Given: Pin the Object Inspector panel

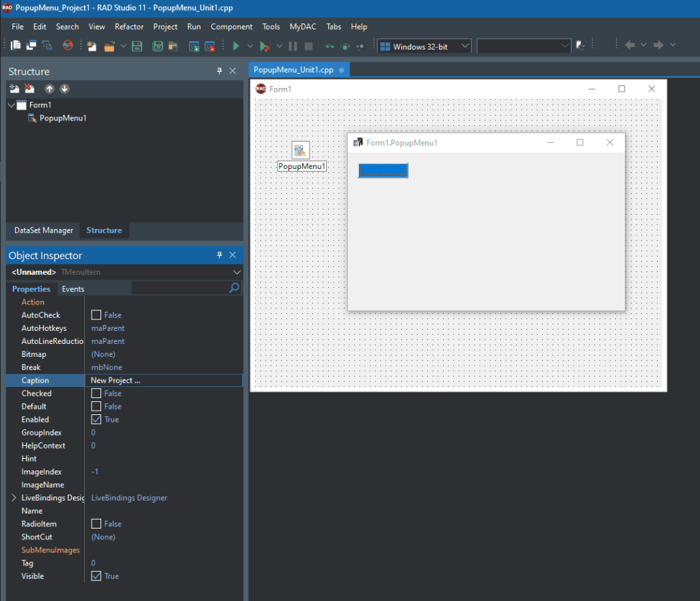Looking at the screenshot, I should (x=219, y=254).
